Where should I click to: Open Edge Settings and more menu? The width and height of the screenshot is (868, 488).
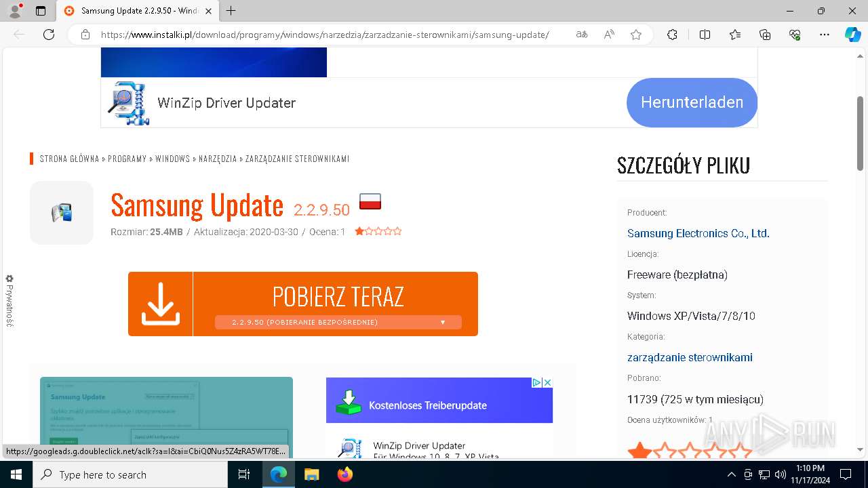coord(825,35)
